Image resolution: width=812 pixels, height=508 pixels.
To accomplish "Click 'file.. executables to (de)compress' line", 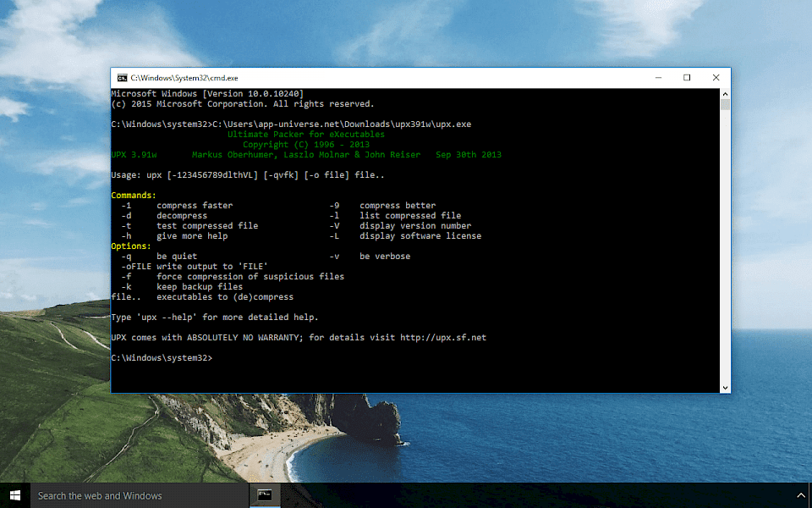I will coord(202,297).
